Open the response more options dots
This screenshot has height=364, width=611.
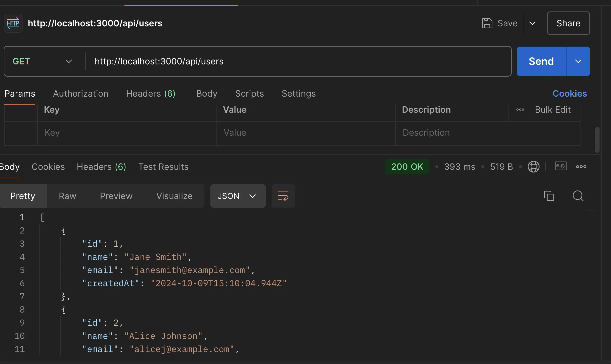tap(581, 167)
